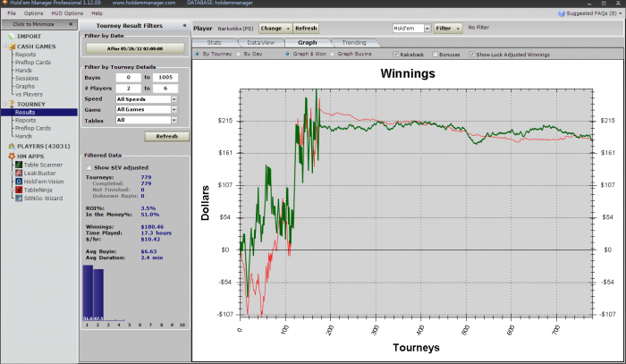This screenshot has width=626, height=364.
Task: Collapse the Cash Games tree node
Action: point(5,47)
